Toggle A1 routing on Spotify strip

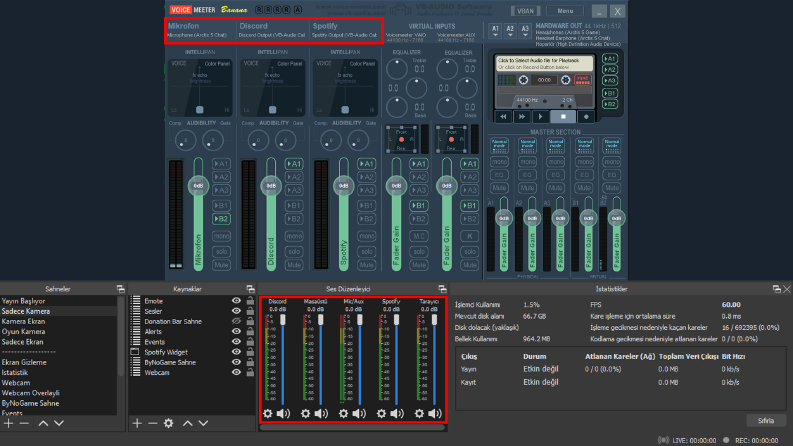366,164
